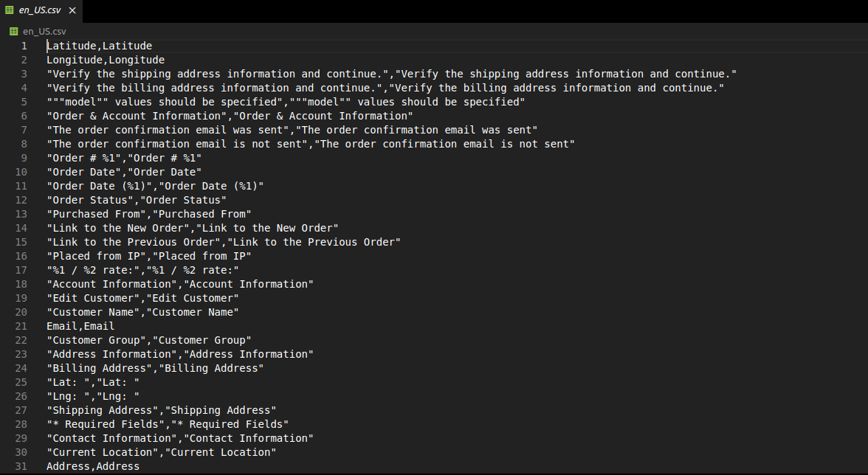
Task: Select the en_US.csv editor tab
Action: coord(40,10)
